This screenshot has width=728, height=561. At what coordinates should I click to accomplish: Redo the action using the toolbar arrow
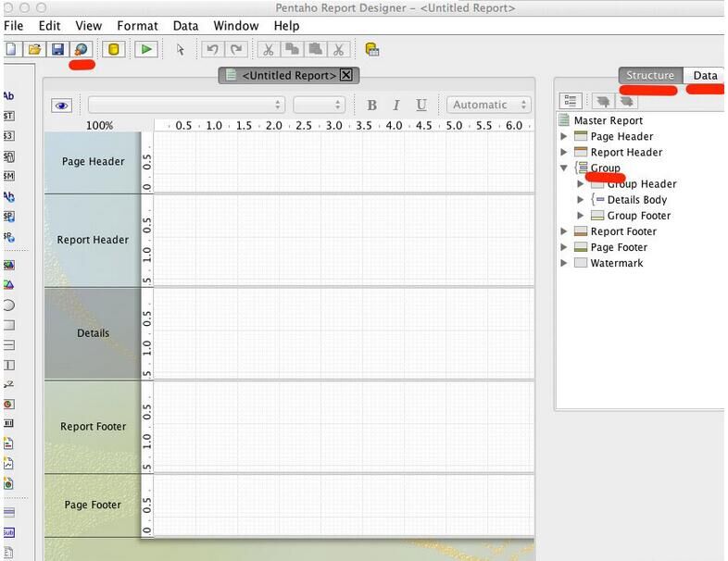(236, 49)
